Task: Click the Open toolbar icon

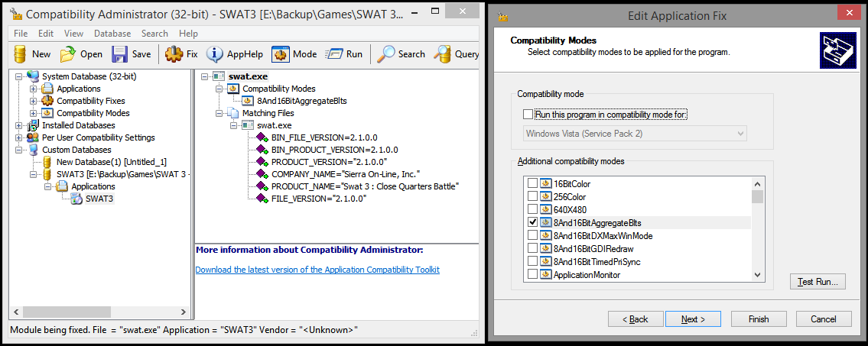Action: point(67,53)
